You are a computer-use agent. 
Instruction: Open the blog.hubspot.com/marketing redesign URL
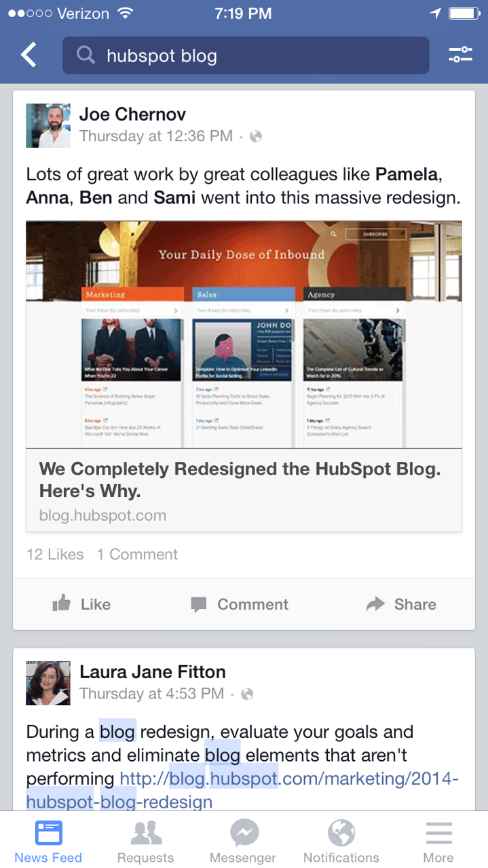(x=242, y=790)
